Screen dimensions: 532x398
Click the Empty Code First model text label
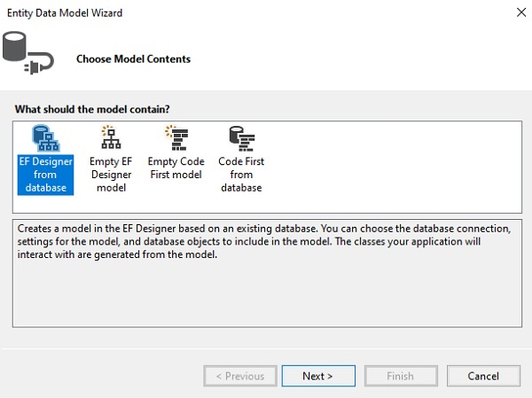point(176,168)
